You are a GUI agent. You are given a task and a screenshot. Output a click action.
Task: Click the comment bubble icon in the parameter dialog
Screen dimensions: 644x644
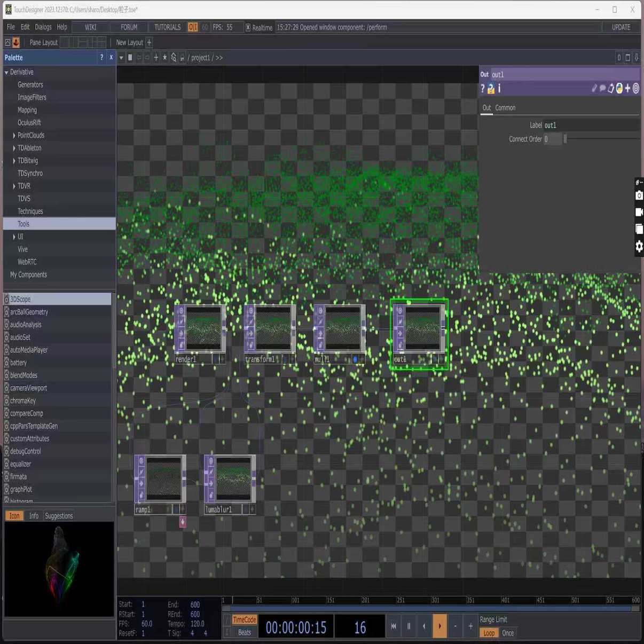[x=602, y=89]
